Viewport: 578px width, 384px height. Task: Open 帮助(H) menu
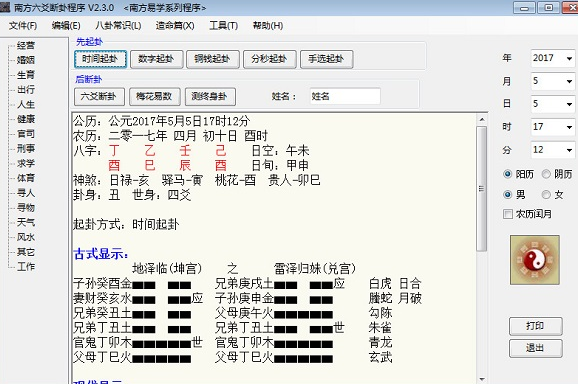point(268,25)
